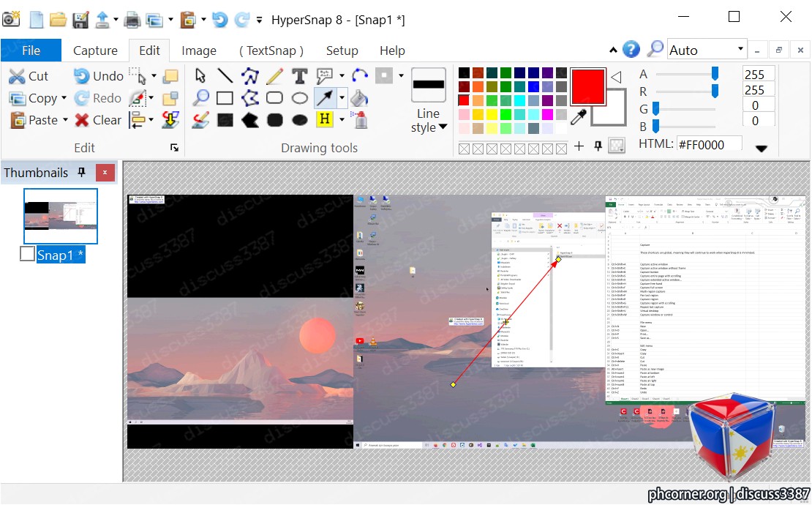Switch to the Capture ribbon tab

tap(95, 50)
